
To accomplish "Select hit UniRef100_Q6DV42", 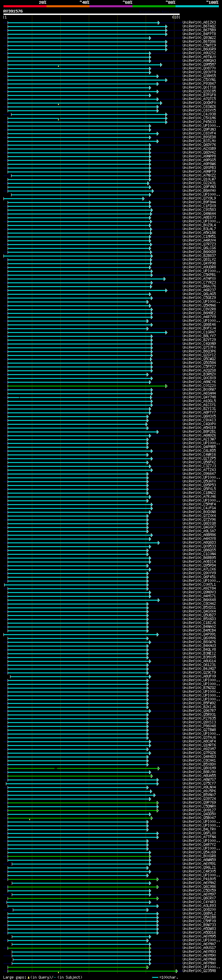I will tap(199, 153).
